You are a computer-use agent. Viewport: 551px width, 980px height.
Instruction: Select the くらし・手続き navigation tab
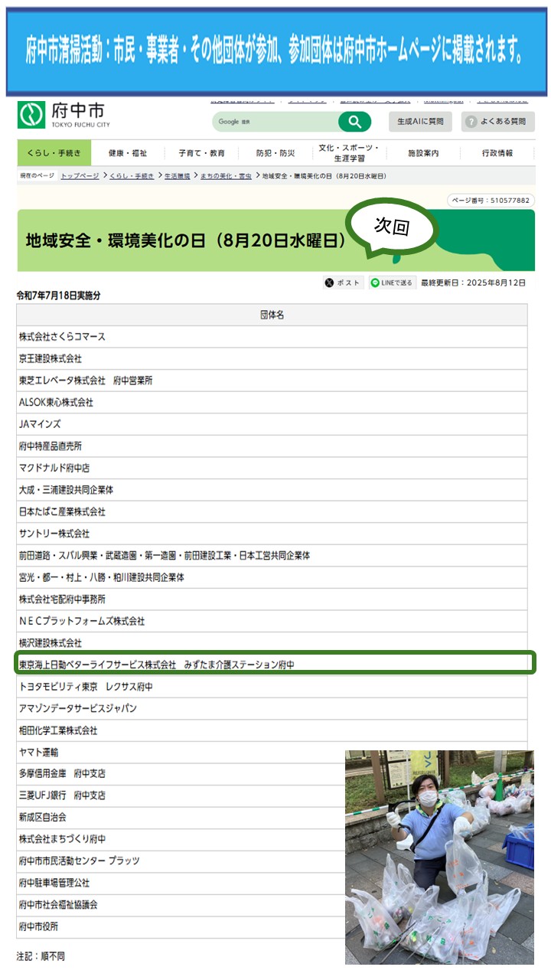pos(54,152)
